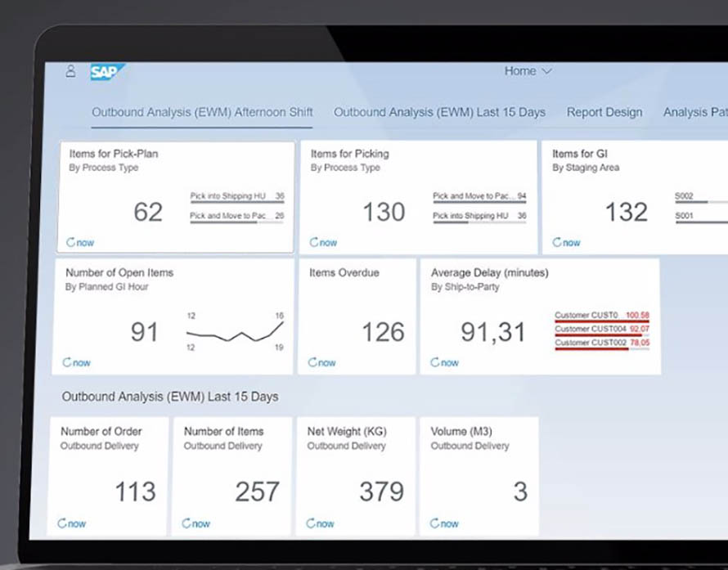Screen dimensions: 728x570
Task: Open the Items for Picking tile
Action: (x=418, y=197)
